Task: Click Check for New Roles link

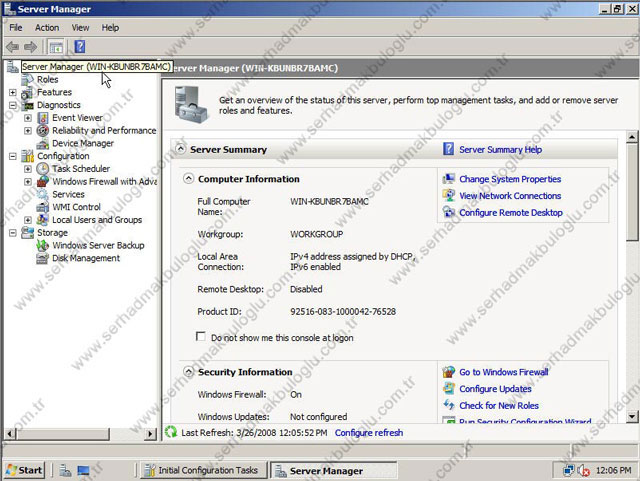Action: coord(499,405)
